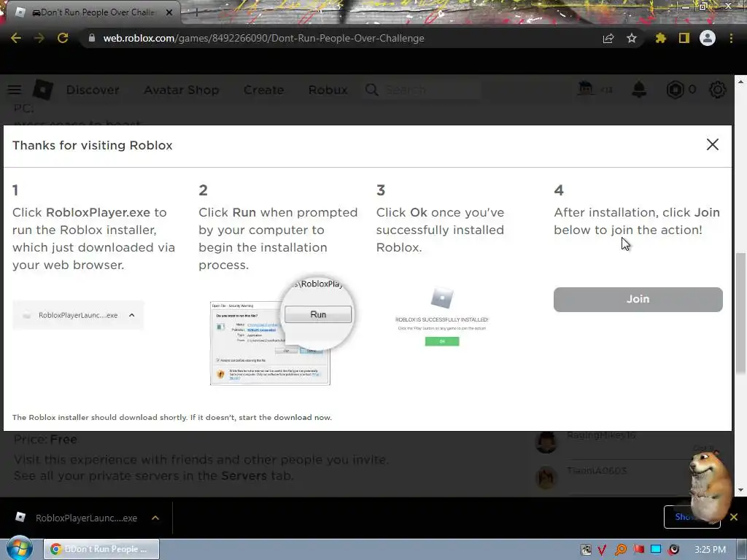Click the first system tray icon

tap(586, 550)
